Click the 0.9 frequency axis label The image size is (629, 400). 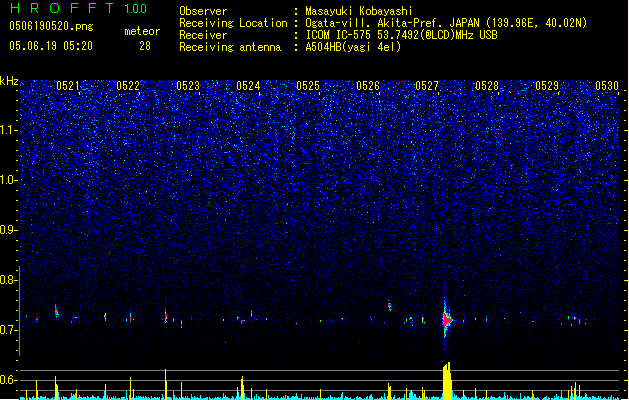click(9, 230)
